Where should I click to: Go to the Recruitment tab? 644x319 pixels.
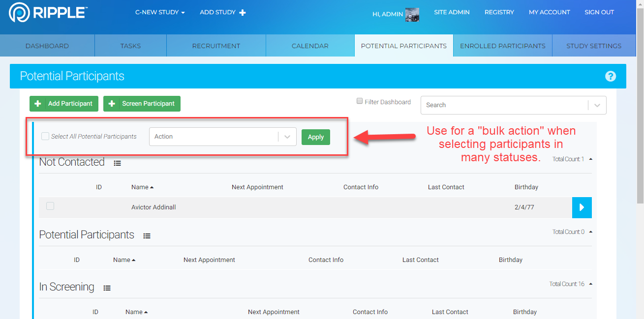(216, 46)
